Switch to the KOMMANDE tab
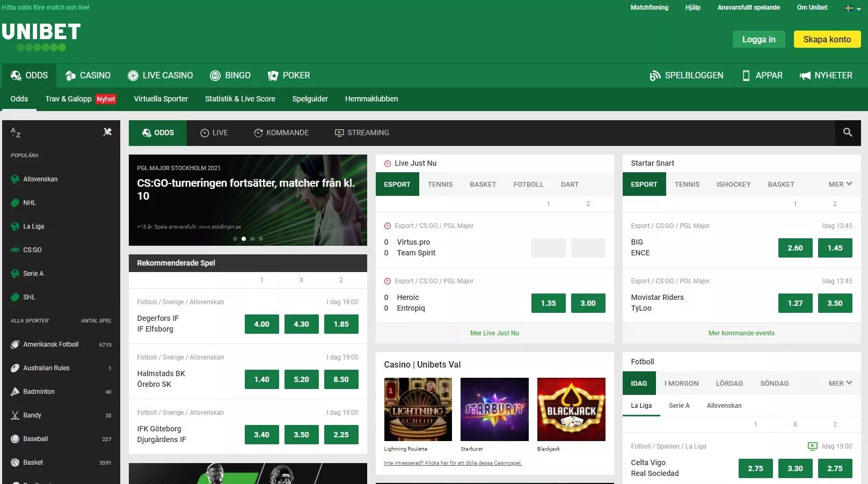 click(x=281, y=133)
